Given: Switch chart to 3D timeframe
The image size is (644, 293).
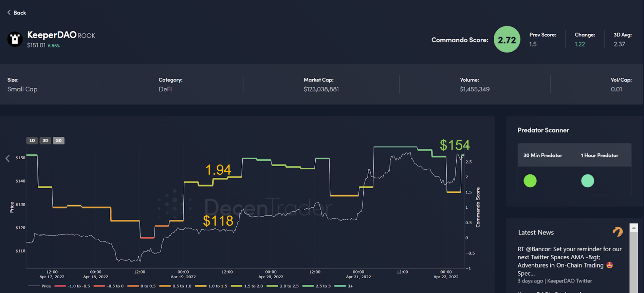Looking at the screenshot, I should 45,140.
